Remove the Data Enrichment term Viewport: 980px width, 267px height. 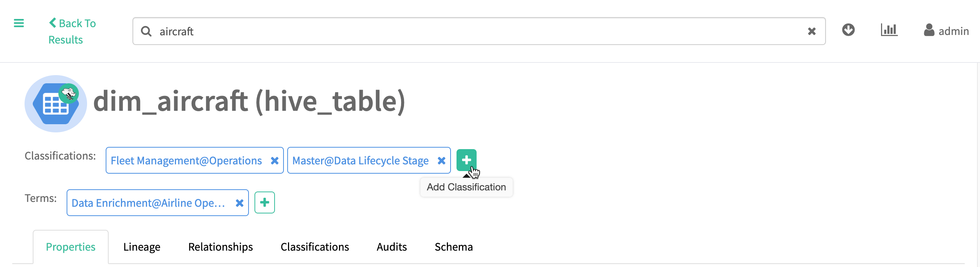[x=239, y=203]
